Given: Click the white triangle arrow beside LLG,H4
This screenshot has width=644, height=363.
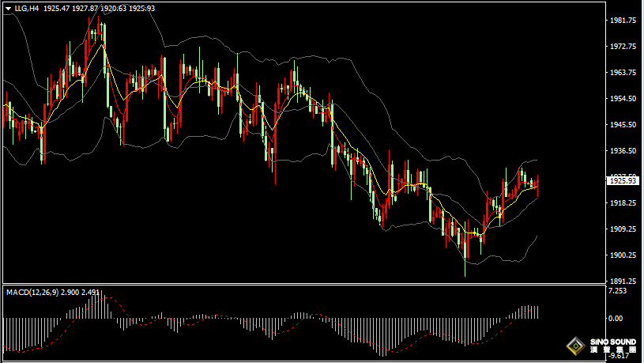Looking at the screenshot, I should click(x=8, y=8).
